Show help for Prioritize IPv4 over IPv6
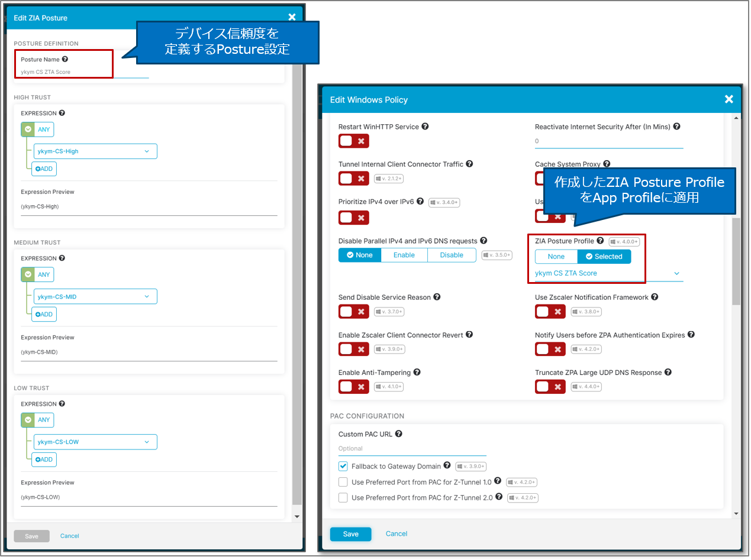751x560 pixels. click(x=420, y=201)
